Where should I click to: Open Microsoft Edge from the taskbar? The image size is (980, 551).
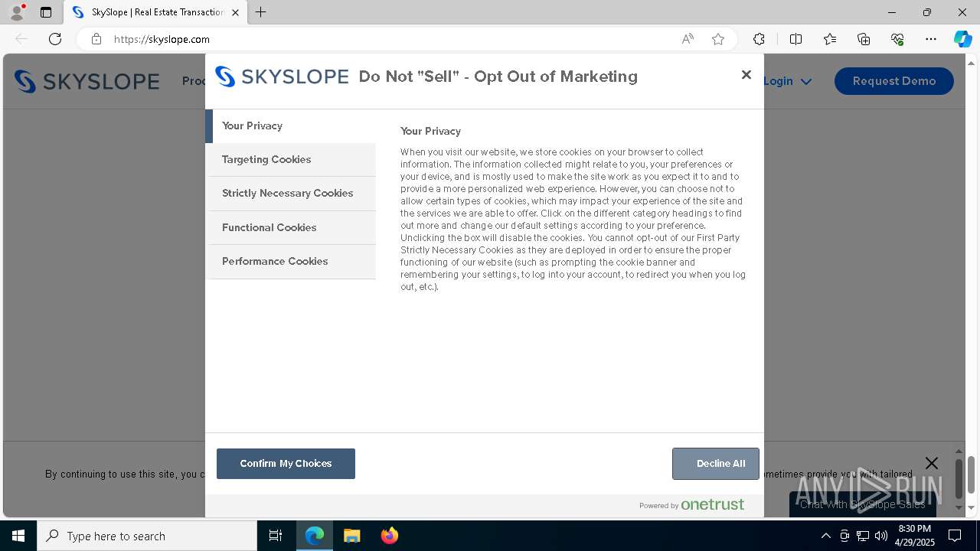click(x=315, y=536)
